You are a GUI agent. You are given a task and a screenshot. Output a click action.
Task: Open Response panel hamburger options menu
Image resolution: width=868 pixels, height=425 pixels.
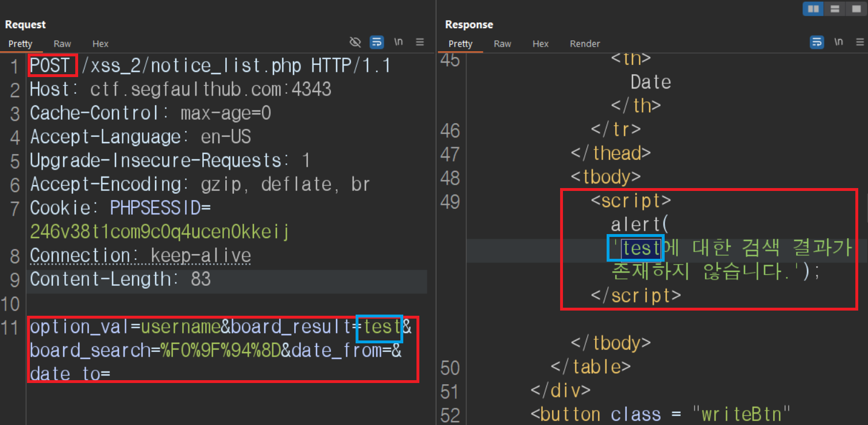pyautogui.click(x=860, y=42)
